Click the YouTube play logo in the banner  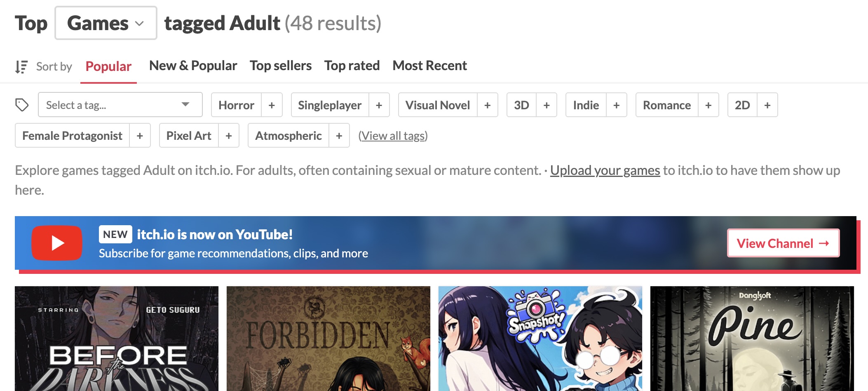57,243
